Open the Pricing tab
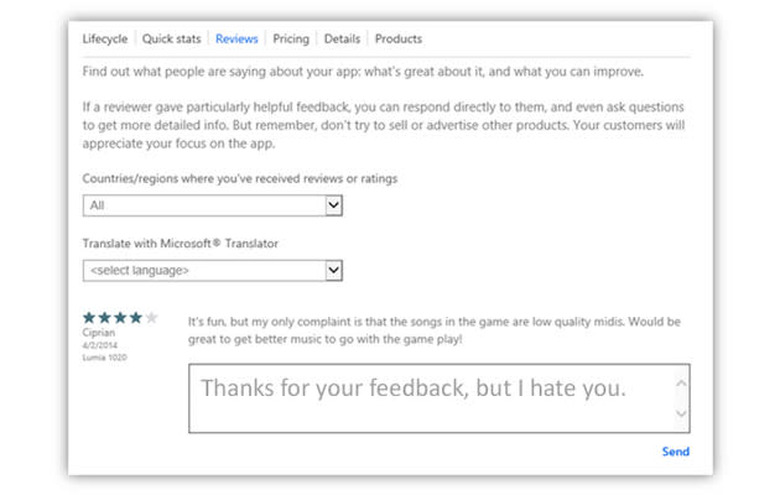 click(x=291, y=39)
